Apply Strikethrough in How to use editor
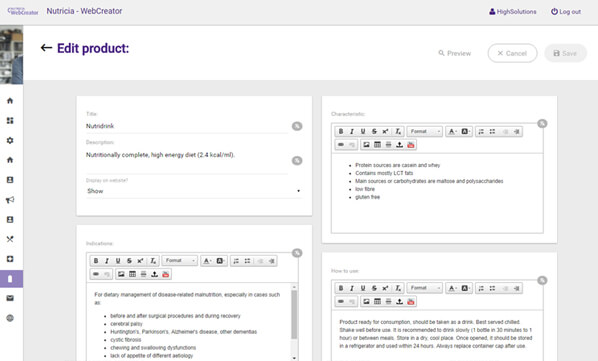Image resolution: width=598 pixels, height=361 pixels. click(374, 288)
